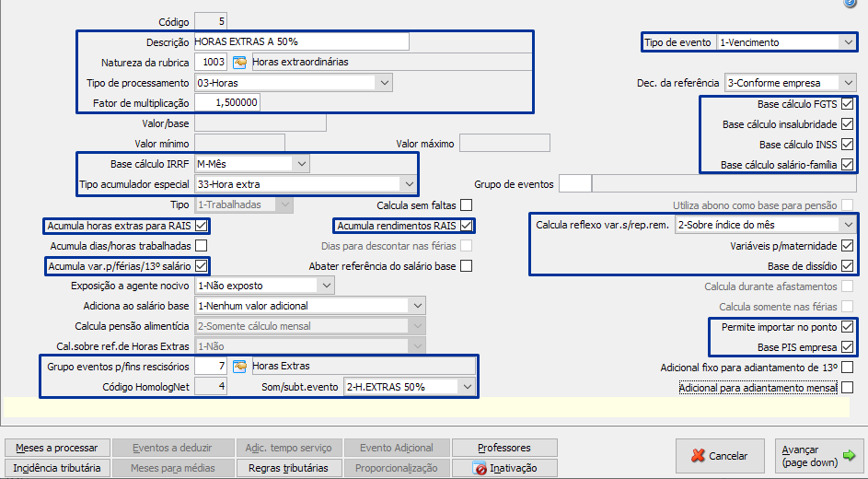This screenshot has width=868, height=479.
Task: Toggle Base de dissídio checkbox
Action: coord(847,266)
